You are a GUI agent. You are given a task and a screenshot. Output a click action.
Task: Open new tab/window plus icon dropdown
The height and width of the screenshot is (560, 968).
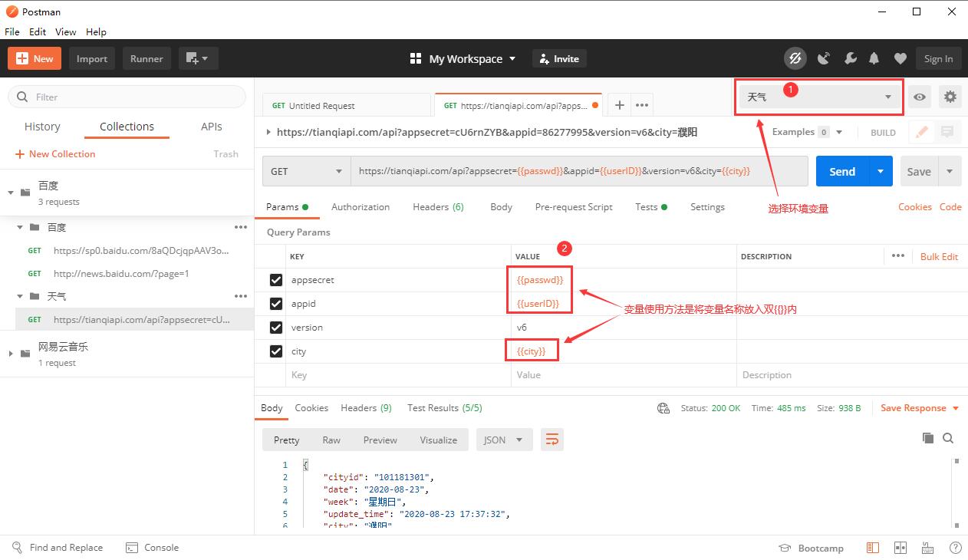point(198,58)
